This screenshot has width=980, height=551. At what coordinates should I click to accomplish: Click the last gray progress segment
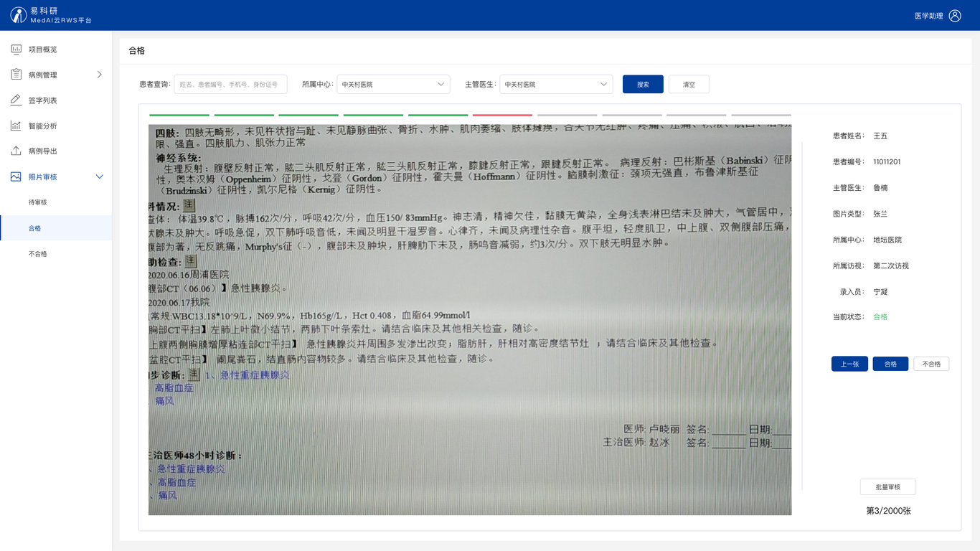tap(761, 115)
